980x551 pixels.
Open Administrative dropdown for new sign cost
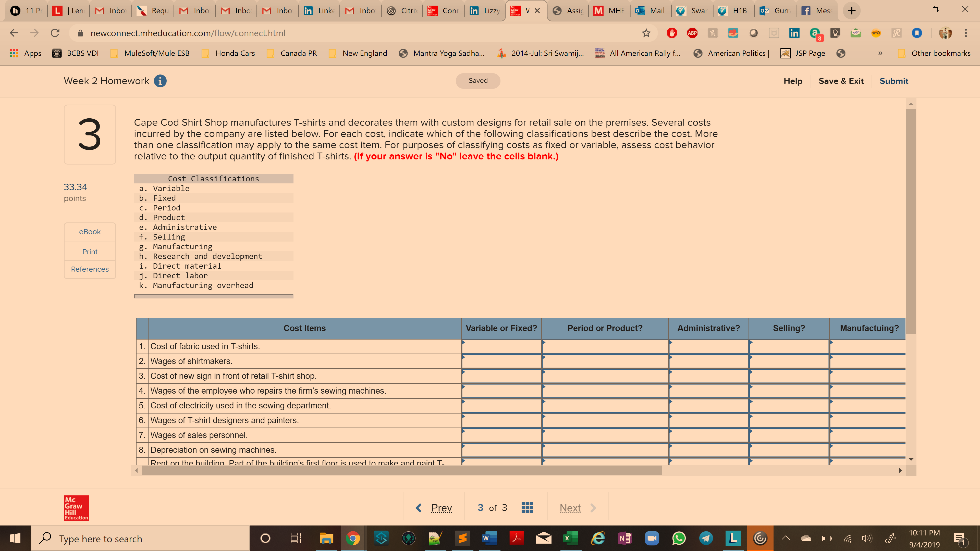[x=708, y=376]
